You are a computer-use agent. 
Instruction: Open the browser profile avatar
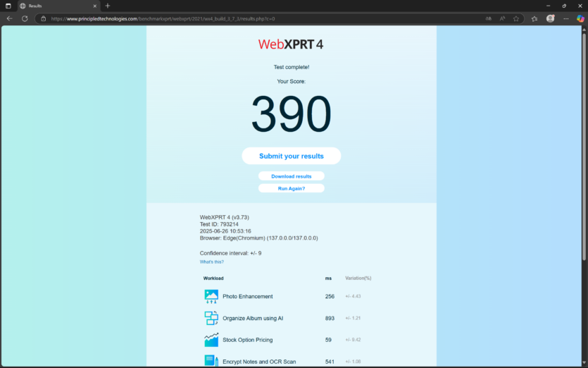click(550, 18)
